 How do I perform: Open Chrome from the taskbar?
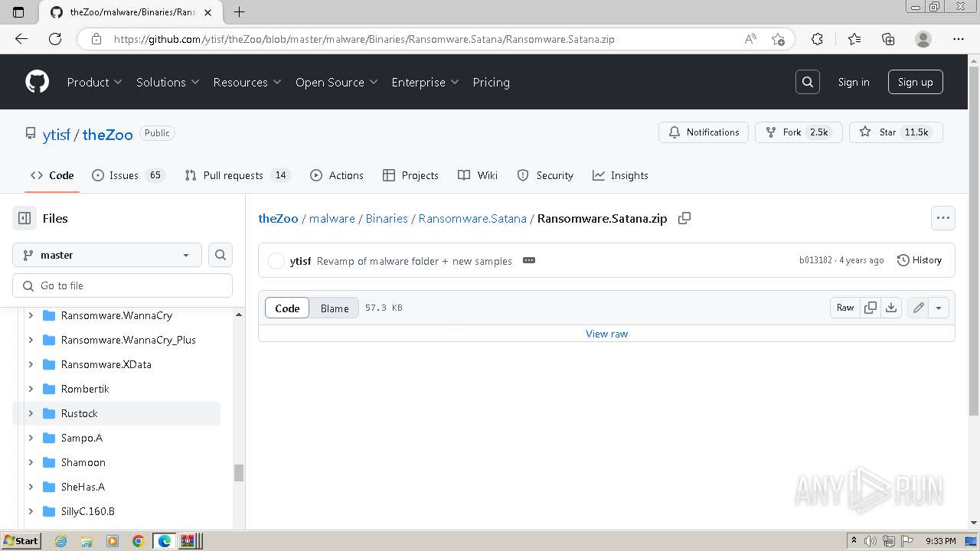[x=139, y=541]
